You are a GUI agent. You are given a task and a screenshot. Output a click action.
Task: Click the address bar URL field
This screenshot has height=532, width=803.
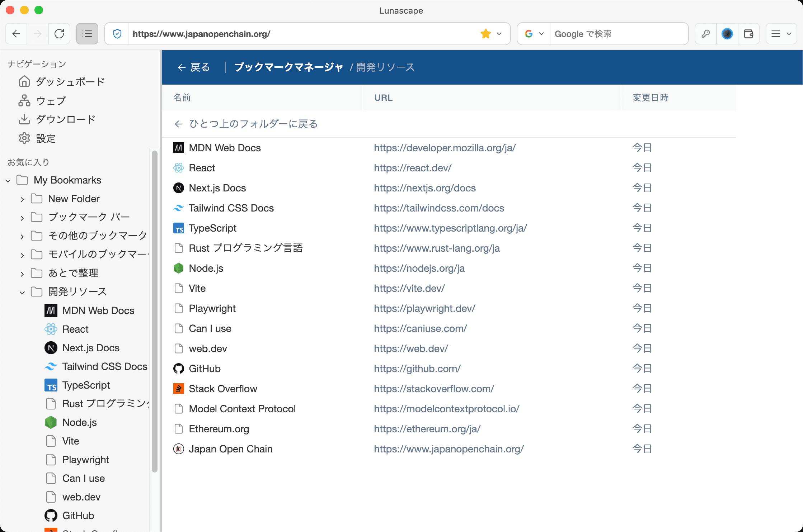click(x=303, y=34)
